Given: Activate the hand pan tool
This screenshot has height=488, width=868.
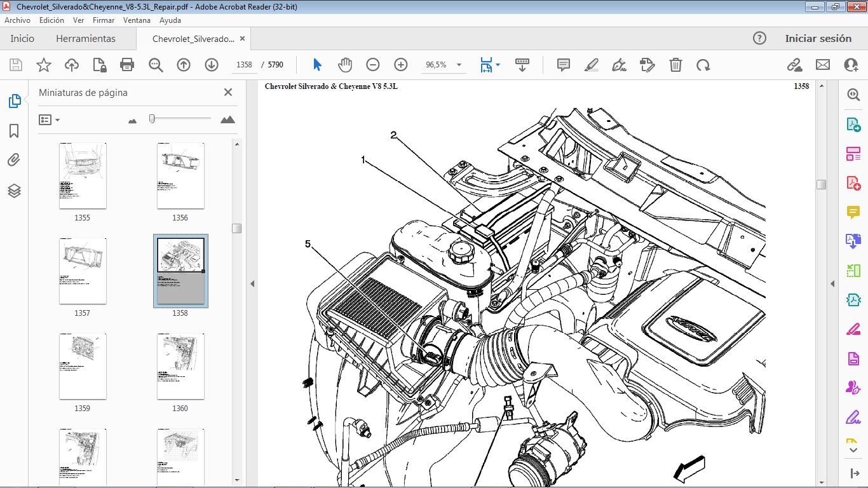Looking at the screenshot, I should pos(344,65).
